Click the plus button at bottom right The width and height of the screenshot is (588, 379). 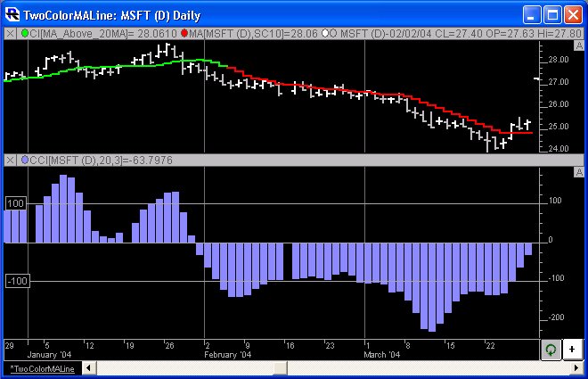(572, 350)
